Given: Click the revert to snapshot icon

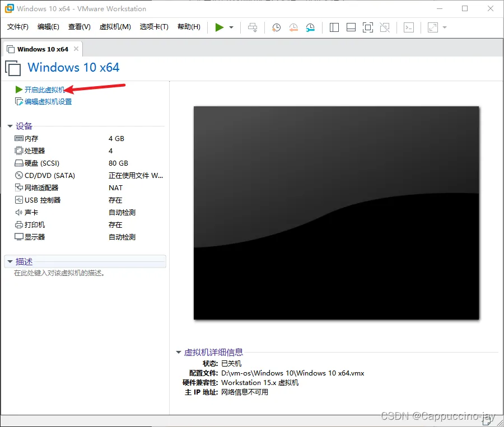Looking at the screenshot, I should [x=293, y=27].
